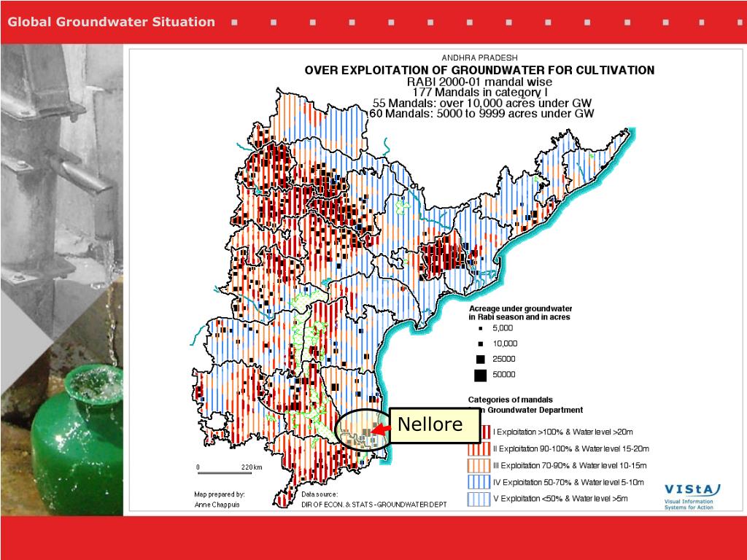The width and height of the screenshot is (747, 560).
Task: Click the 'Categories of mandals' legend heading
Action: (x=510, y=400)
